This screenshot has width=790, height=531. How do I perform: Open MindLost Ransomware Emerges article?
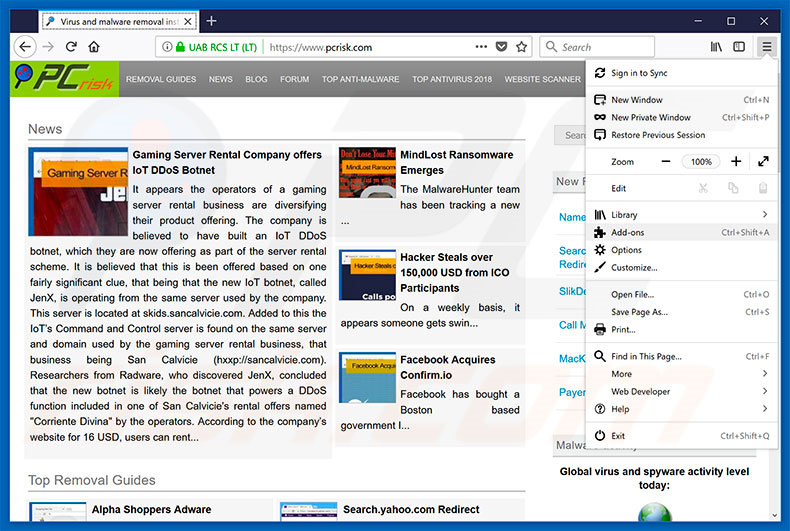pyautogui.click(x=457, y=162)
